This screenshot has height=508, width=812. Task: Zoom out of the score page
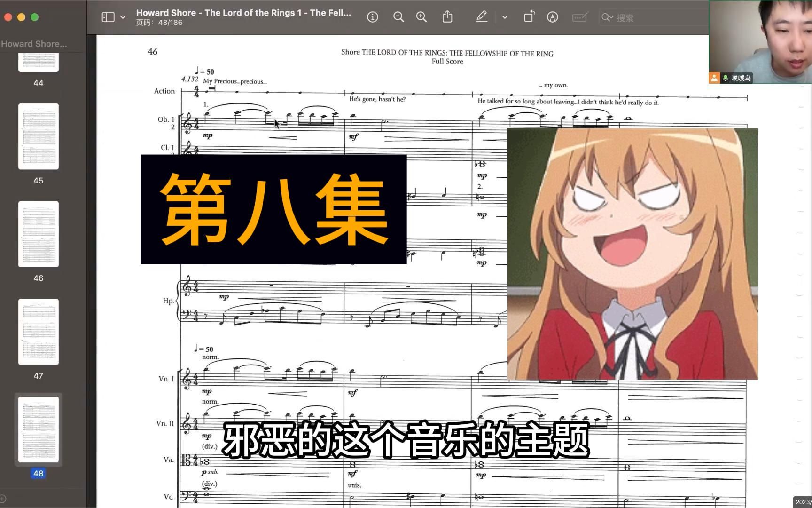[398, 17]
